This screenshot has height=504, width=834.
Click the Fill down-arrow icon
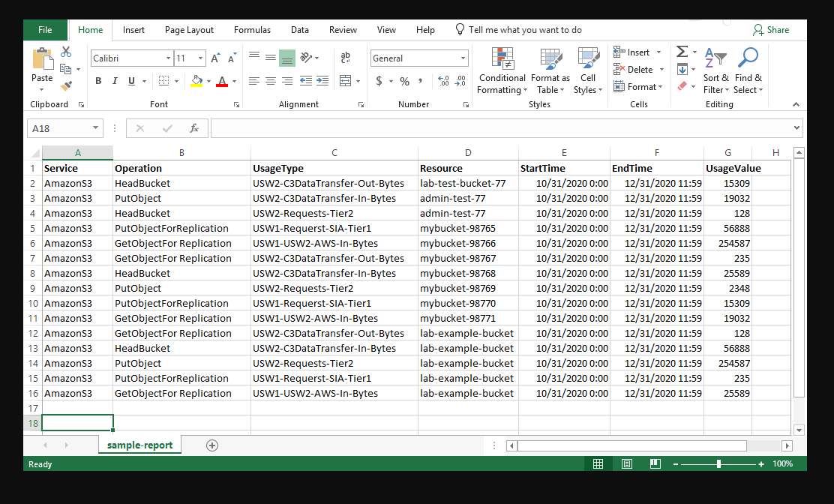click(682, 69)
